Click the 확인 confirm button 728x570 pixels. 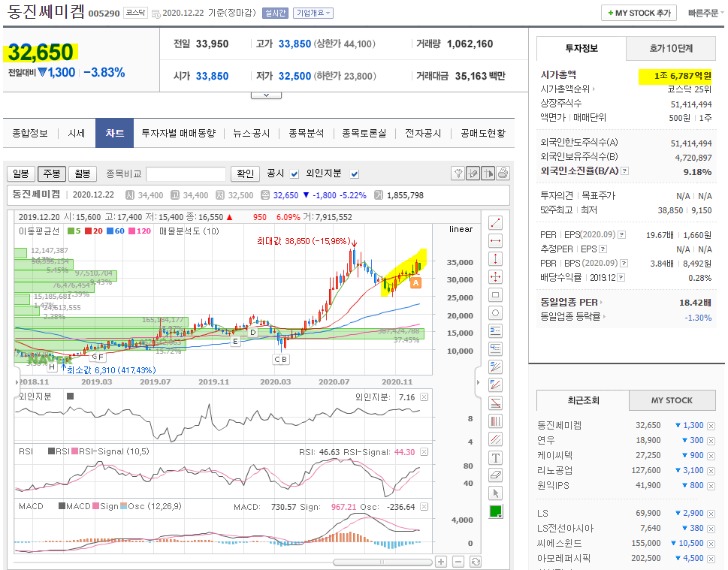[x=245, y=173]
